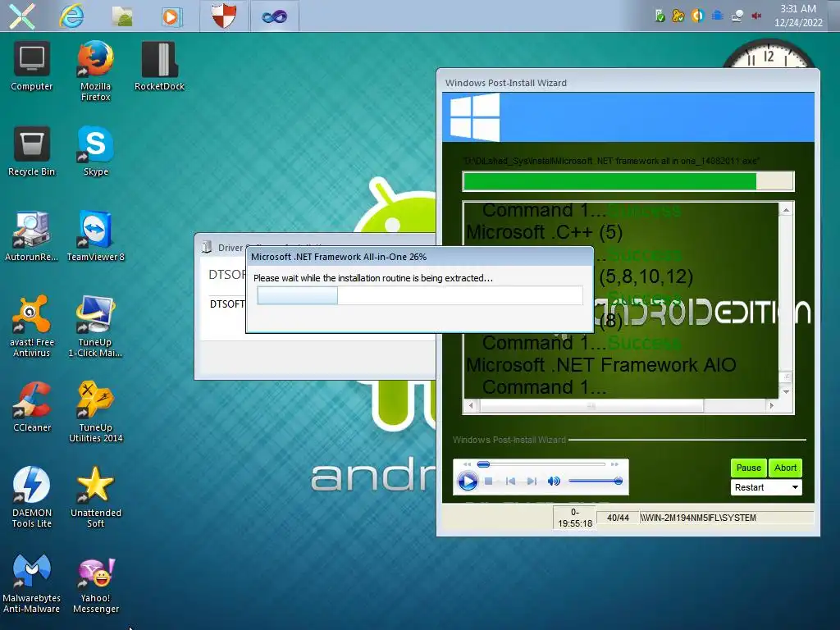
Task: Select "Microsoft .C++ (5)" log entry
Action: [x=545, y=232]
